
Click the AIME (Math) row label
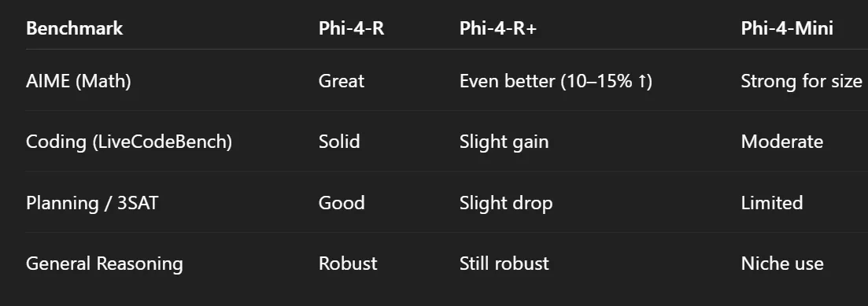pyautogui.click(x=79, y=81)
